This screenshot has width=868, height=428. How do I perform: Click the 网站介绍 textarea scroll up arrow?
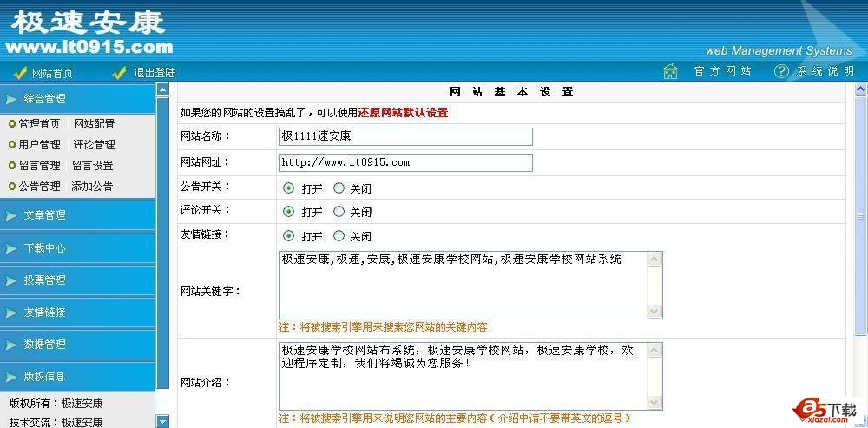[x=654, y=351]
